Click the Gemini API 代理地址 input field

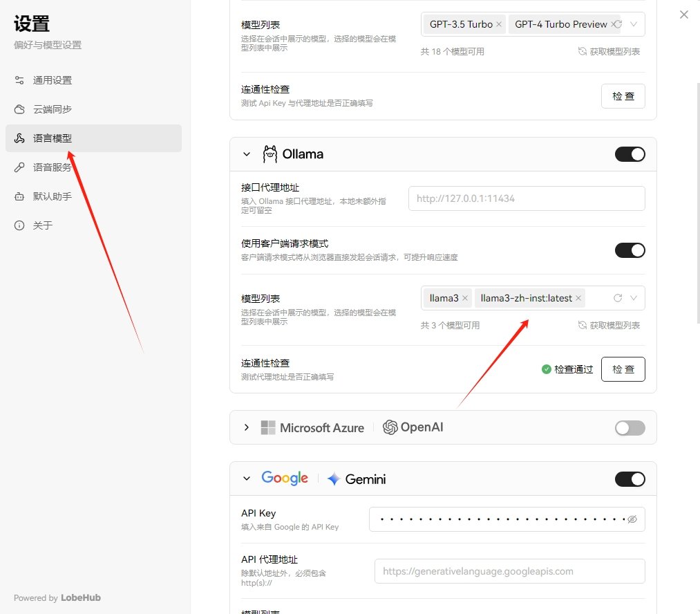click(510, 571)
